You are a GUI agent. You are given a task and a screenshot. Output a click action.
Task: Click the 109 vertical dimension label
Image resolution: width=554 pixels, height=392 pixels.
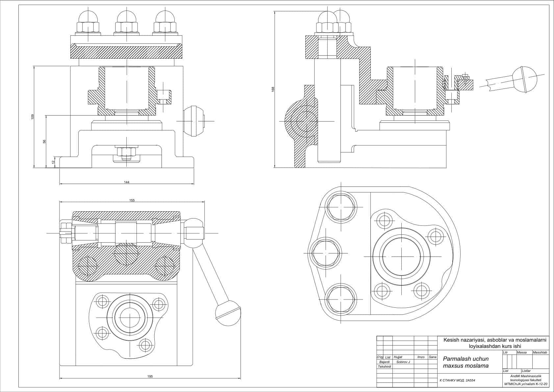pos(33,117)
